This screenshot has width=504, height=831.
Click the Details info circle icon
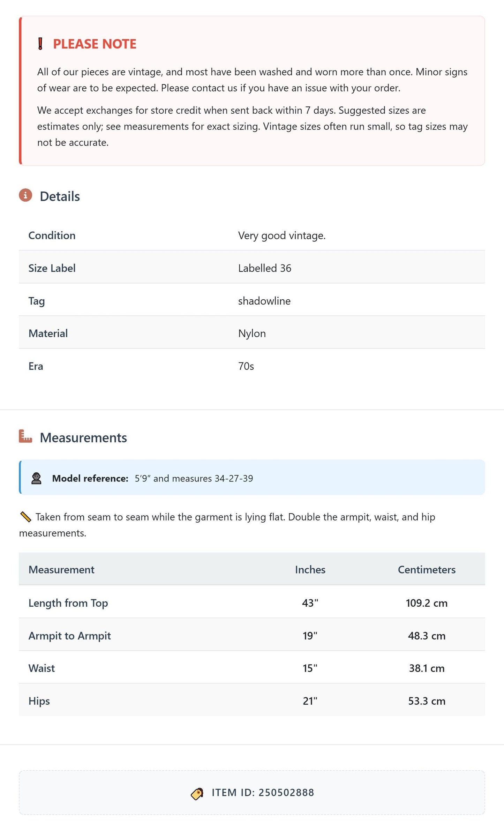coord(25,195)
